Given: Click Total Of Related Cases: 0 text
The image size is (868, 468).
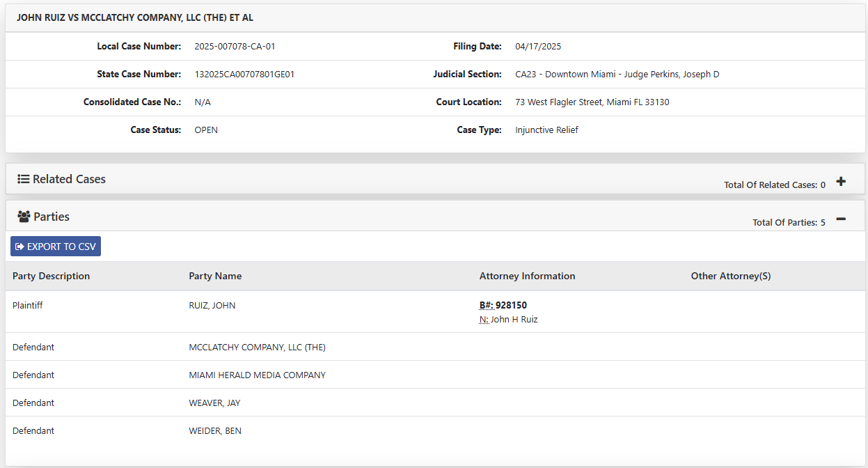Looking at the screenshot, I should [x=775, y=185].
